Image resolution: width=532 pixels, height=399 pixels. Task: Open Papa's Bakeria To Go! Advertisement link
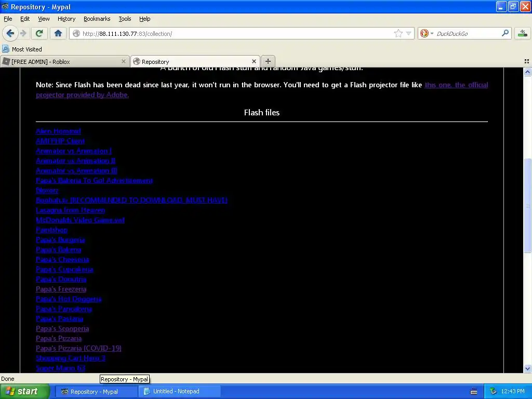pos(95,180)
